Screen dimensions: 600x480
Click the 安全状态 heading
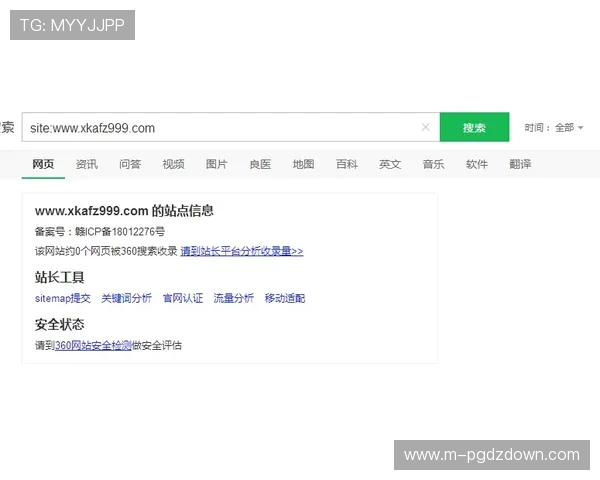[59, 324]
